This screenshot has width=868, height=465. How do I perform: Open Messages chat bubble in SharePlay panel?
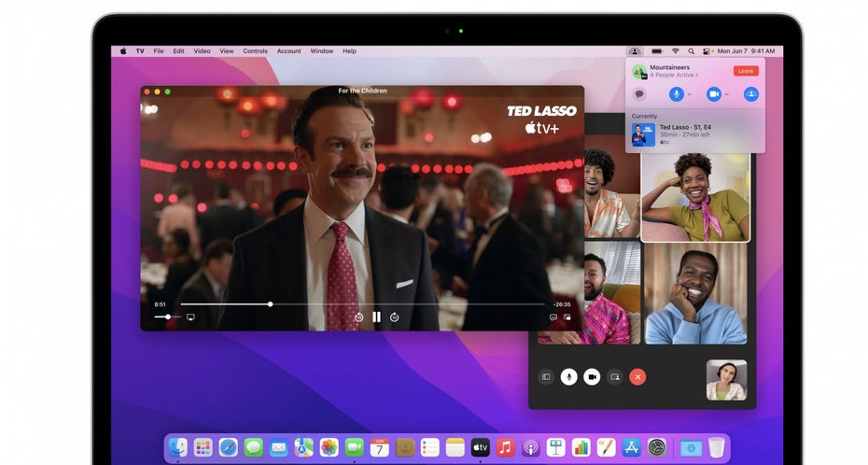click(639, 94)
